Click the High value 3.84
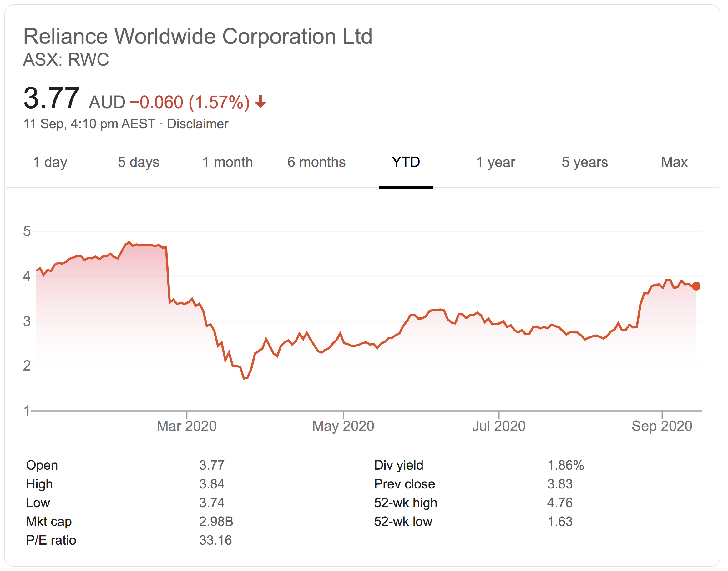The width and height of the screenshot is (728, 571). (x=212, y=485)
